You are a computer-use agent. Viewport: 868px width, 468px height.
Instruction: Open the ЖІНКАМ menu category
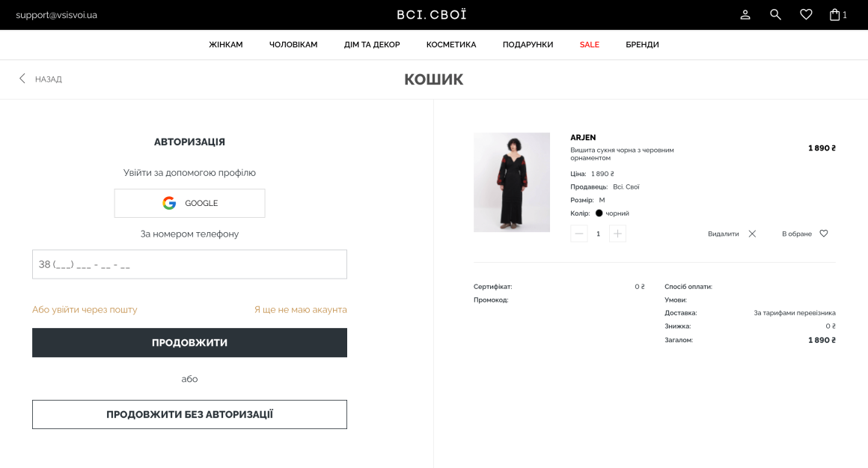226,45
